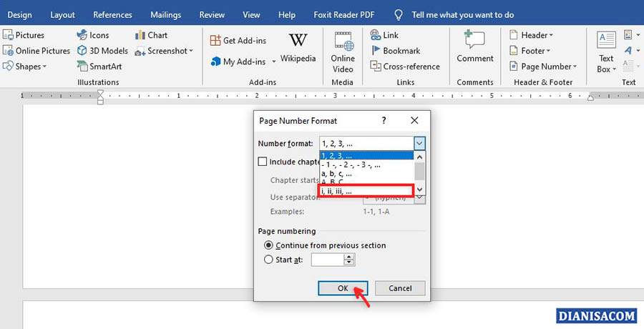Open the Mailings tab
Image resolution: width=644 pixels, height=329 pixels.
click(x=165, y=14)
